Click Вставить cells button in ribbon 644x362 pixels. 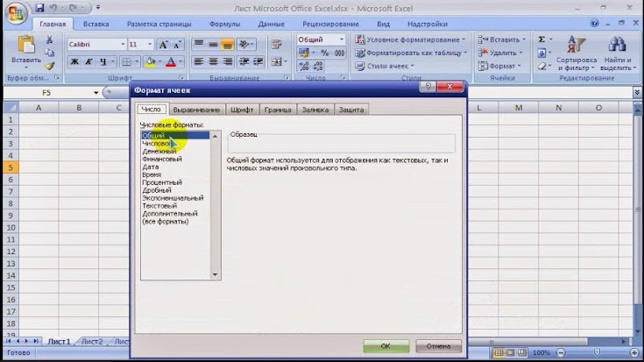[502, 39]
